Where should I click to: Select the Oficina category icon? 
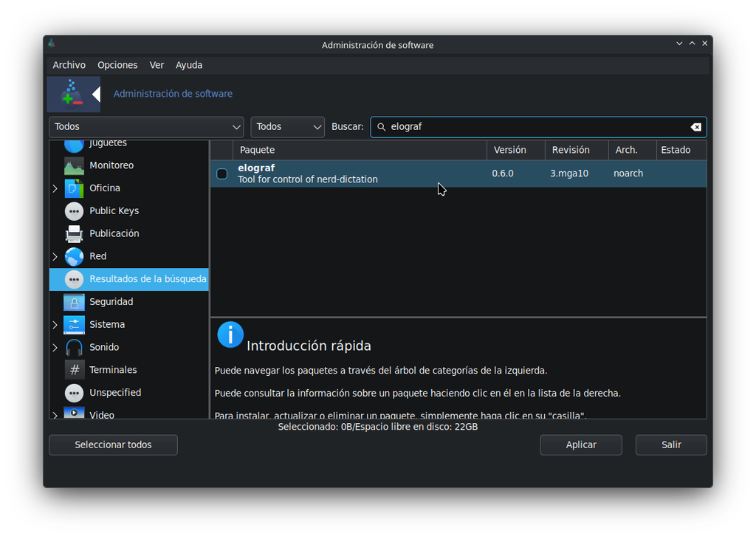[x=74, y=188]
